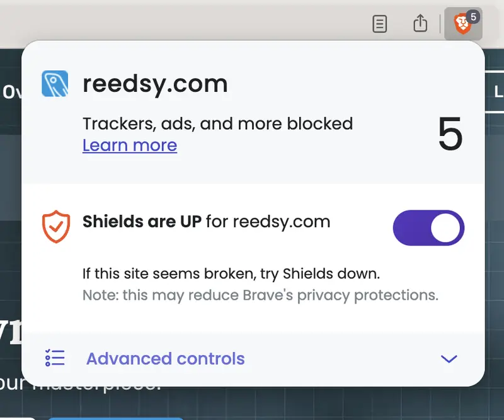Click the blue button at page bottom

point(115,417)
